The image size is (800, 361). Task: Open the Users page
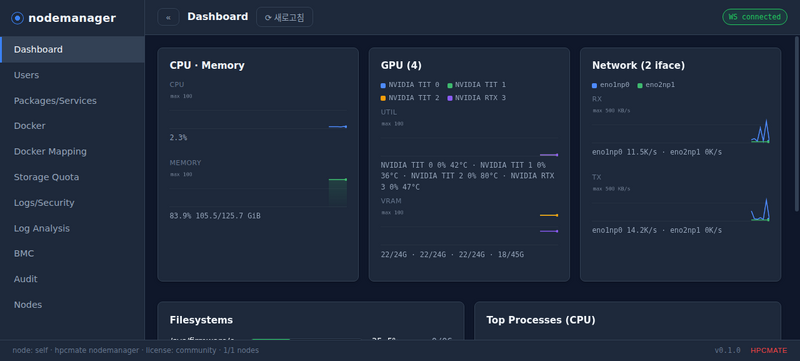coord(72,75)
